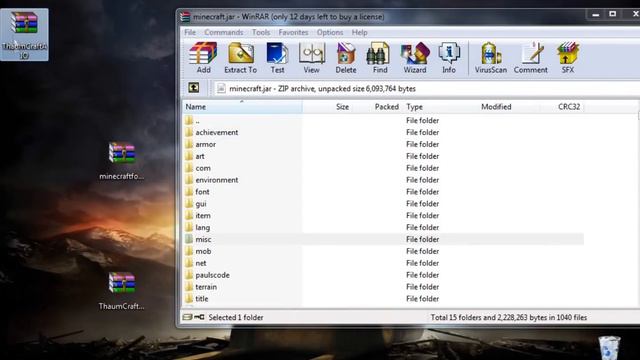The width and height of the screenshot is (640, 360).
Task: Click 'Total 15 folders' status text
Action: pos(509,317)
